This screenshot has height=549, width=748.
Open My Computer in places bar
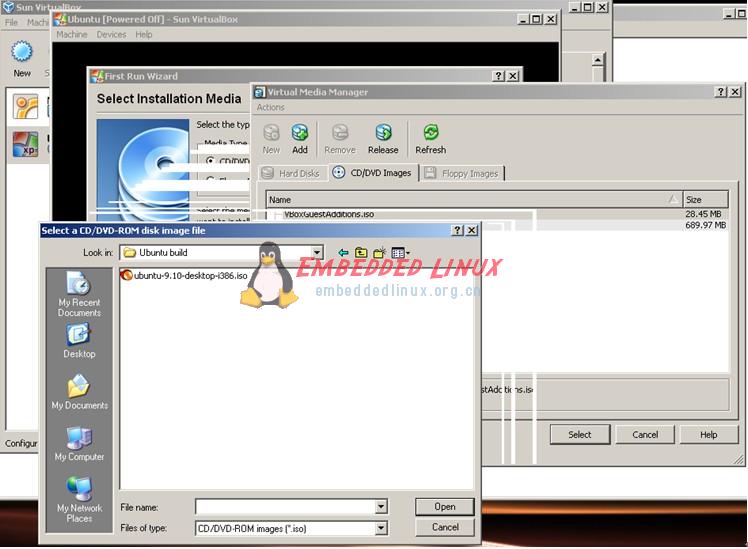(79, 443)
